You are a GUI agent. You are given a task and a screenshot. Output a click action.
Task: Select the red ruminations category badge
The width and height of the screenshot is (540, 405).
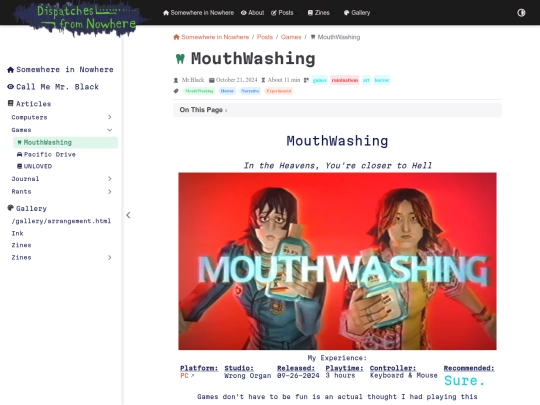345,80
